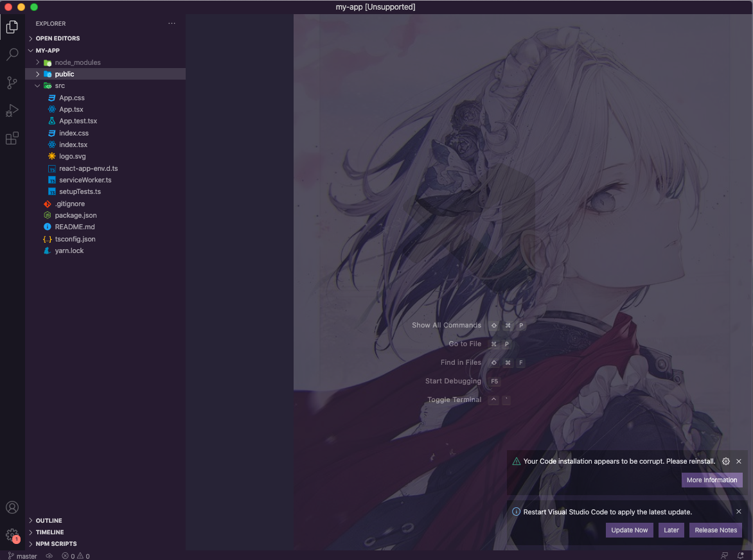Collapse the MY-APP folder section

[x=105, y=50]
